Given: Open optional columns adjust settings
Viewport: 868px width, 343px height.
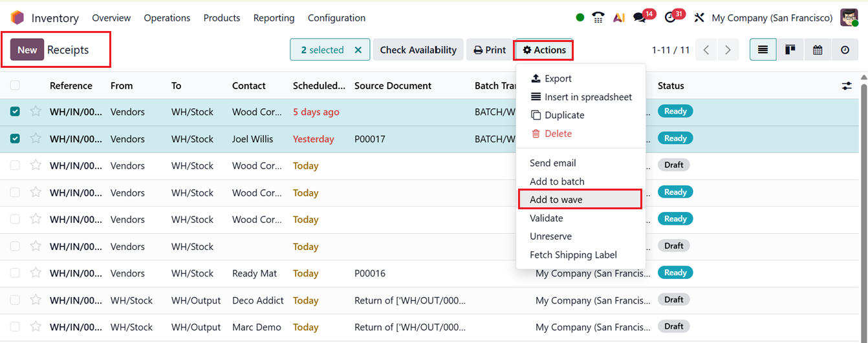Looking at the screenshot, I should pyautogui.click(x=847, y=85).
